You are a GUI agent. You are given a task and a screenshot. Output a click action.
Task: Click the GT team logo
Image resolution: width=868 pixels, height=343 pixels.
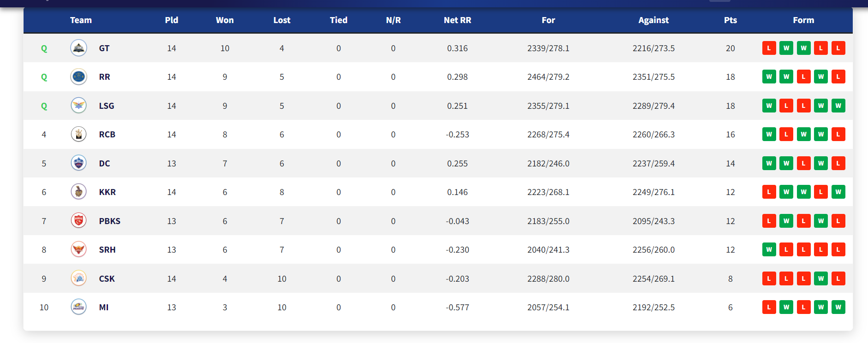point(78,48)
